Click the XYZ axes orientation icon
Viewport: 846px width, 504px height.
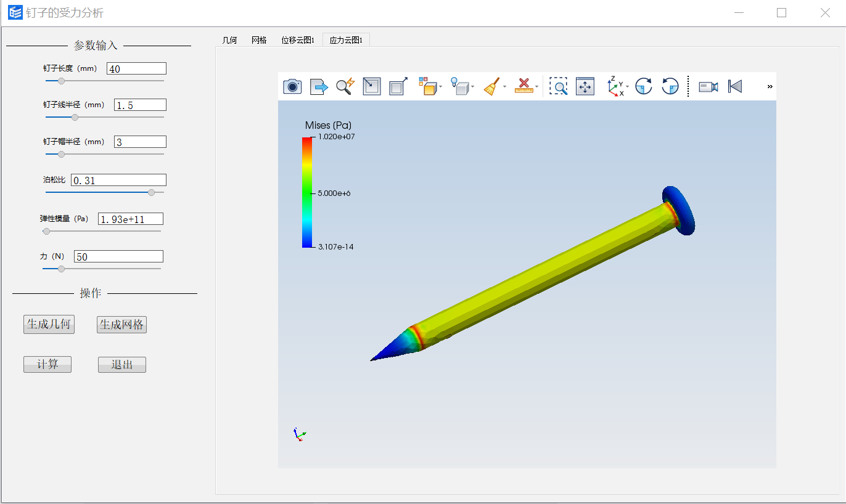click(x=615, y=87)
